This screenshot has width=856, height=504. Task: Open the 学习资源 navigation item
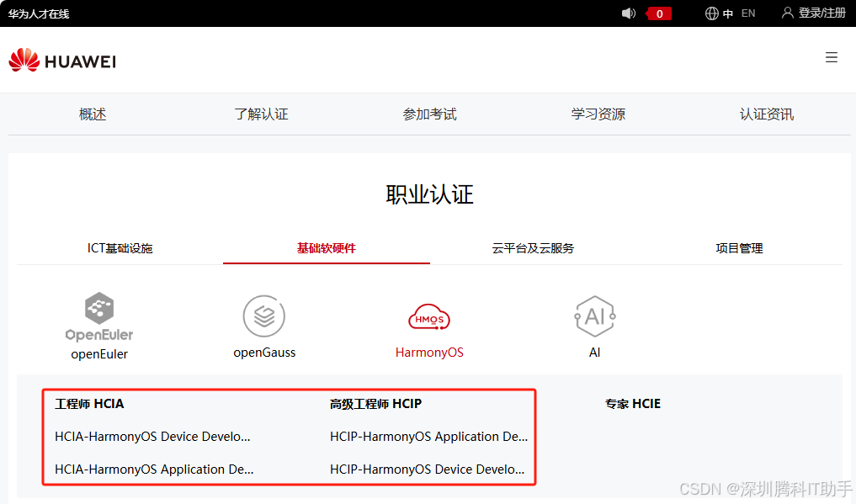coord(598,114)
